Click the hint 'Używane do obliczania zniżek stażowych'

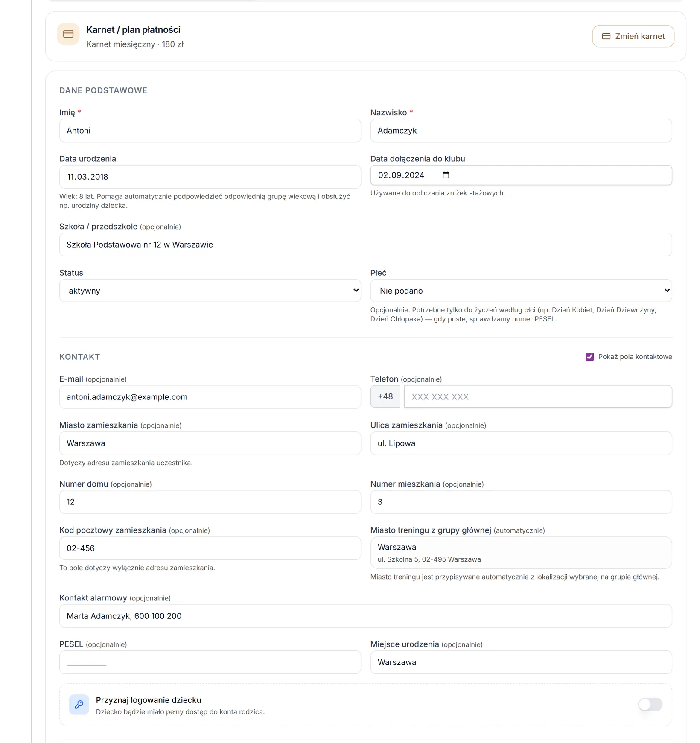click(437, 193)
